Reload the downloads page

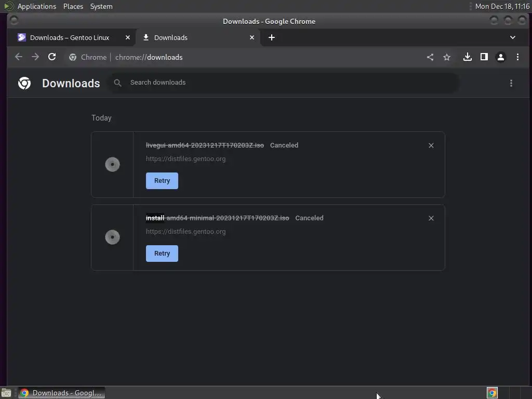(x=52, y=57)
